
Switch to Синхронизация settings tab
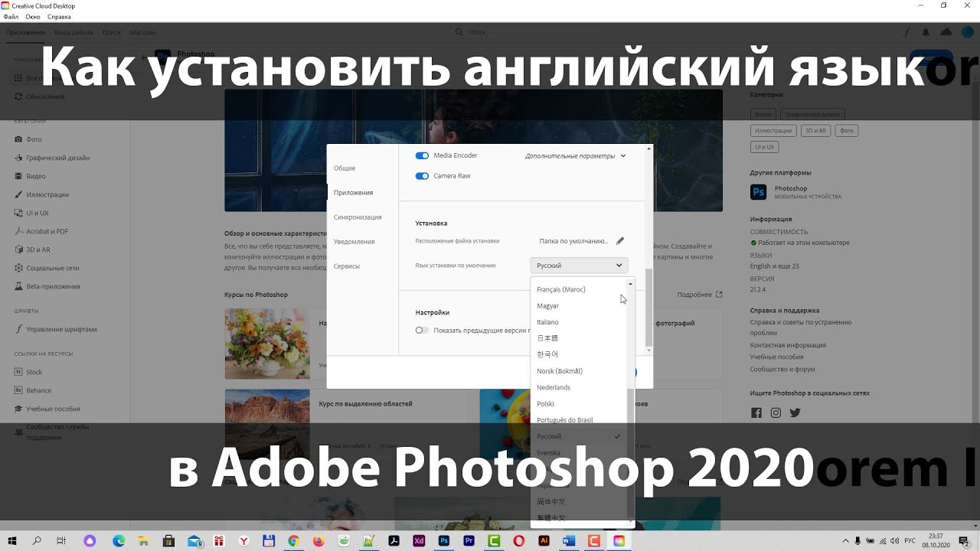point(358,217)
